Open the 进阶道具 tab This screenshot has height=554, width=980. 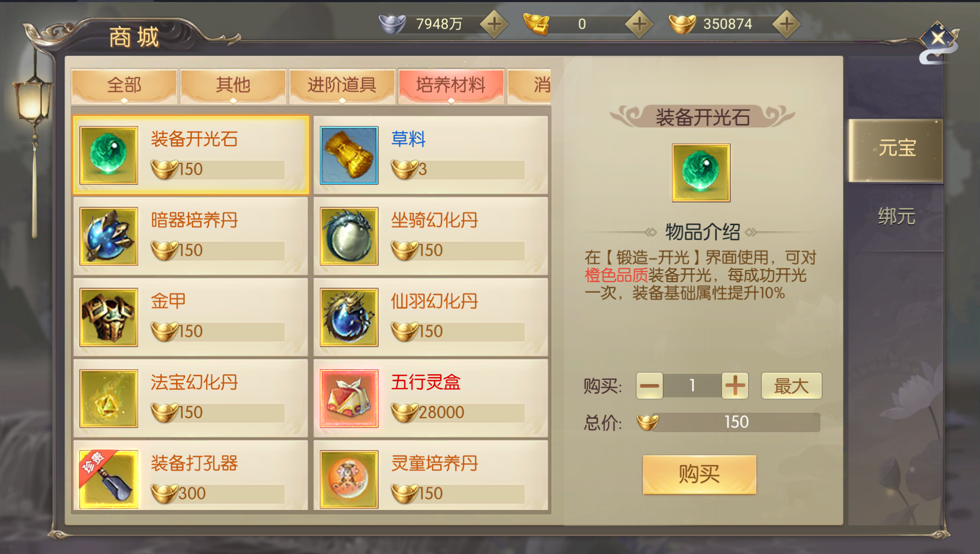click(x=342, y=86)
